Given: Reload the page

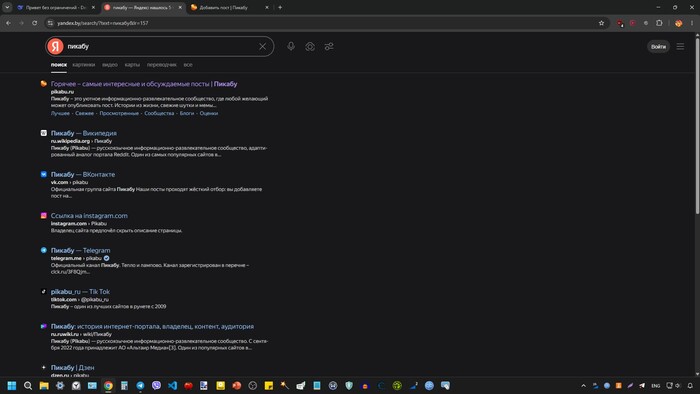Looking at the screenshot, I should point(34,23).
